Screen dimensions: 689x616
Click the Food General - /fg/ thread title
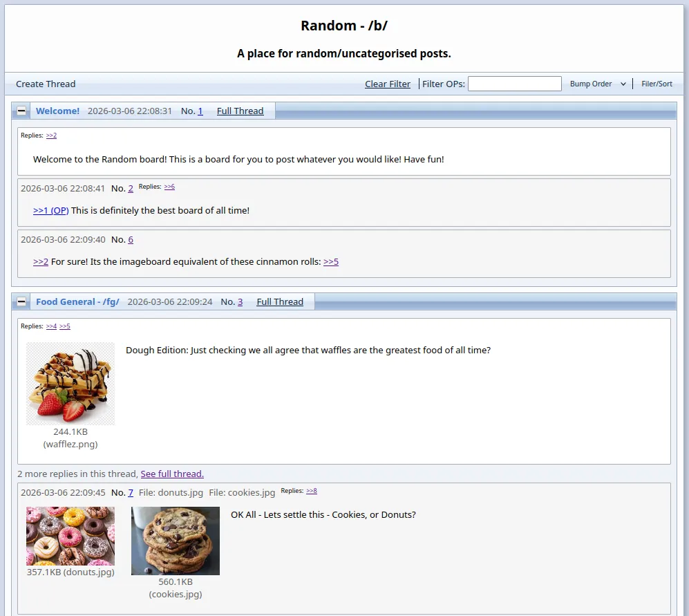(77, 301)
